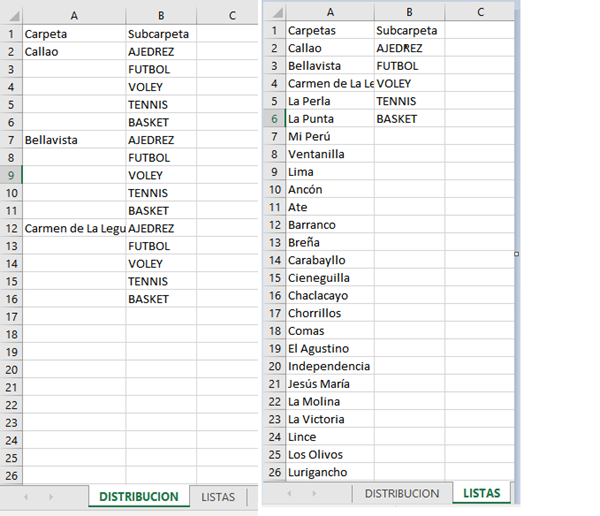The height and width of the screenshot is (516, 600).
Task: Select TENNIS in column B of right sheet
Action: click(409, 101)
